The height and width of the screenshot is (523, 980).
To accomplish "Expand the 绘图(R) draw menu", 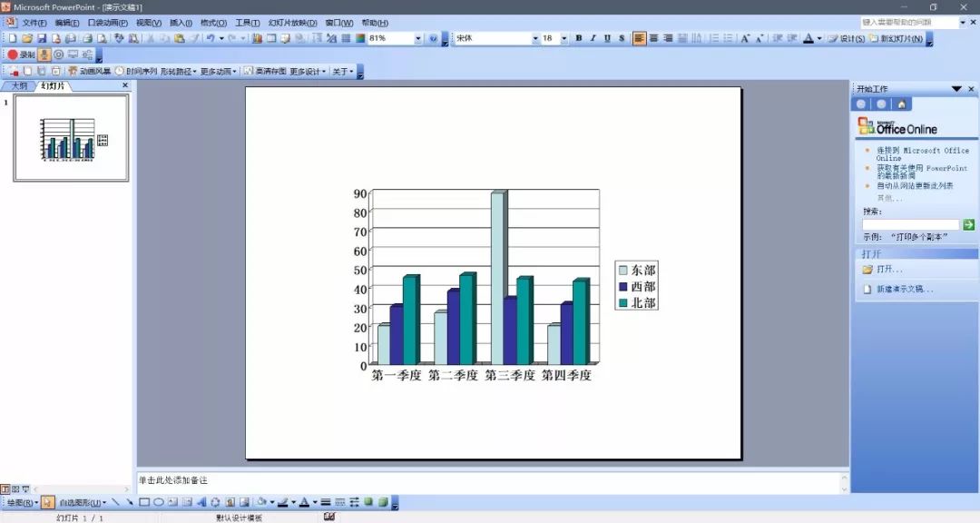I will coord(23,502).
